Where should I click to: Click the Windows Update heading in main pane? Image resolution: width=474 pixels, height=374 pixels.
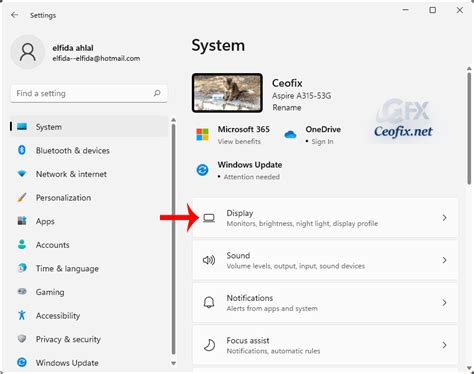coord(250,165)
